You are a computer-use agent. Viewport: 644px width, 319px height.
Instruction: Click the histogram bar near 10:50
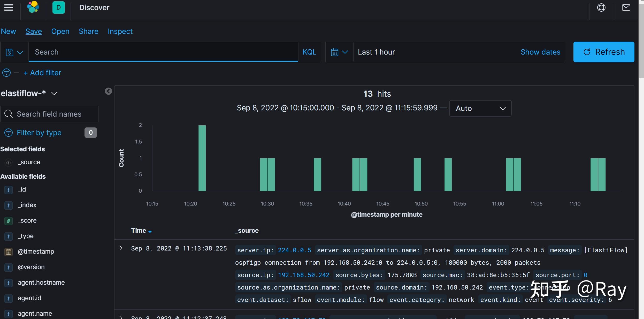tap(417, 174)
